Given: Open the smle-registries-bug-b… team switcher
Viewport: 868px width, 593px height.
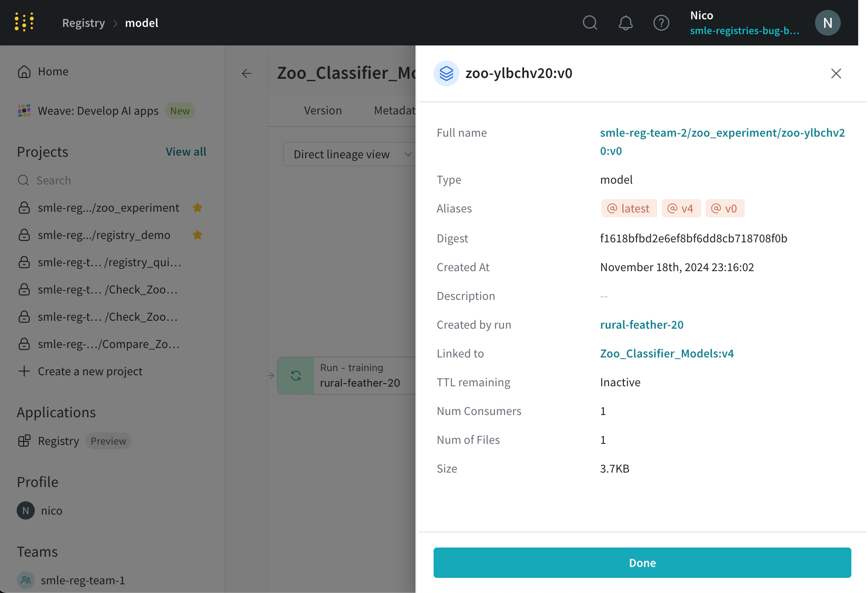Looking at the screenshot, I should (x=744, y=31).
